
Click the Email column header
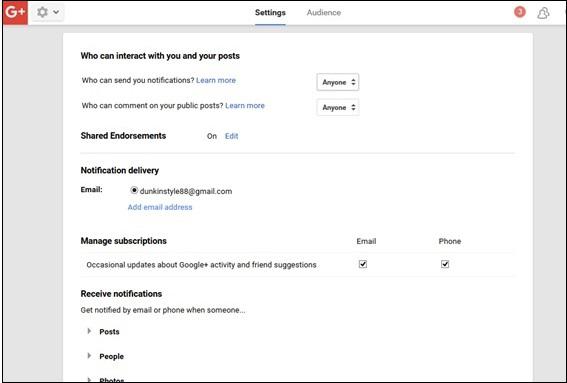(x=366, y=241)
